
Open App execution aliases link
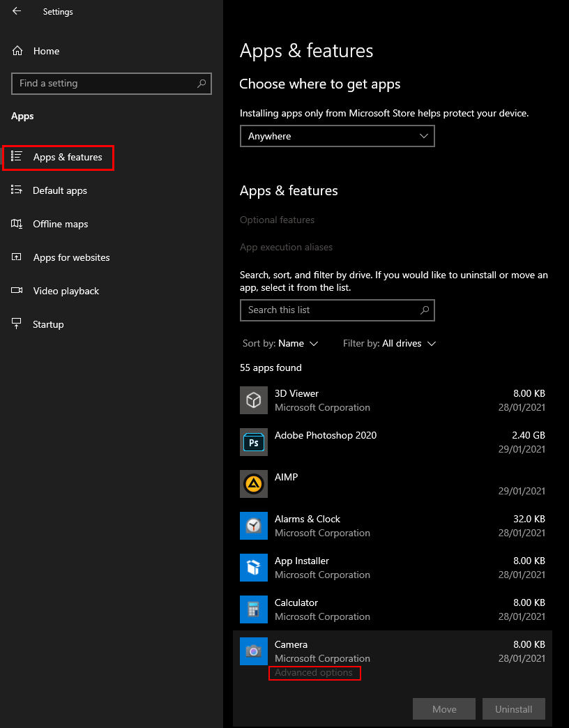coord(286,247)
